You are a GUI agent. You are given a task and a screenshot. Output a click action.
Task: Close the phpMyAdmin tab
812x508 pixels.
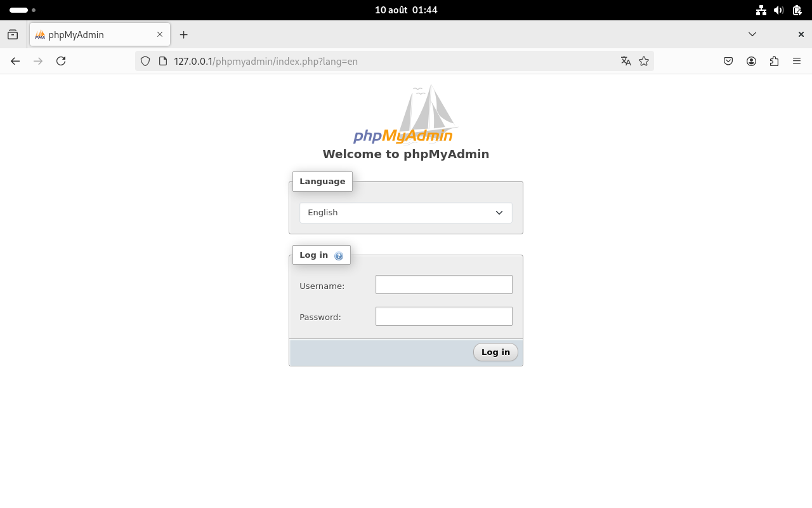[160, 34]
